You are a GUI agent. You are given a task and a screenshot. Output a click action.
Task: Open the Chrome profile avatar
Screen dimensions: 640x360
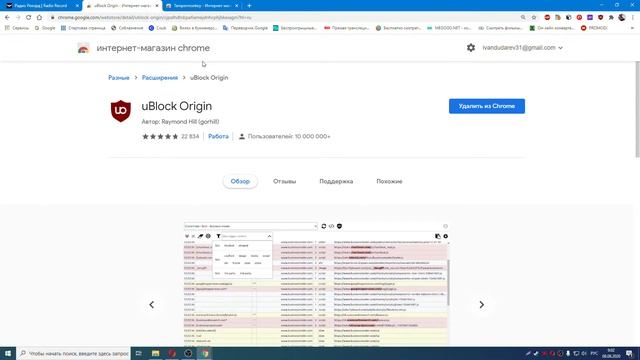click(x=622, y=18)
